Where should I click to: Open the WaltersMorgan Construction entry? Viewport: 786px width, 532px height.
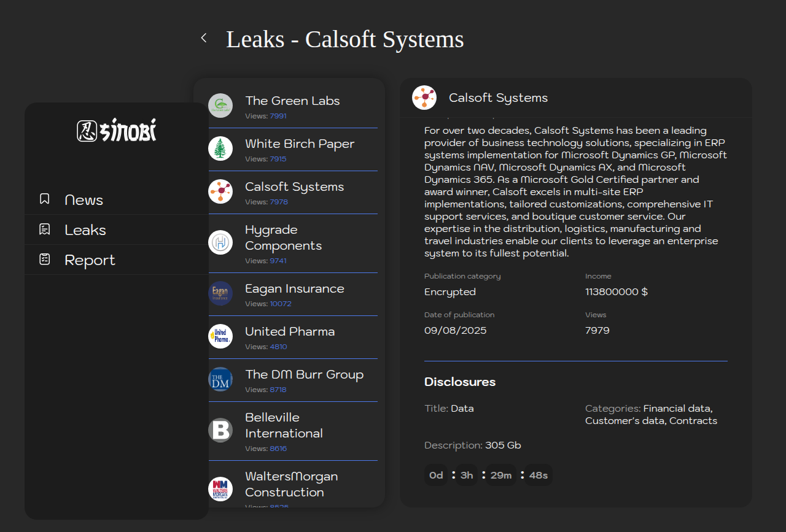click(291, 484)
